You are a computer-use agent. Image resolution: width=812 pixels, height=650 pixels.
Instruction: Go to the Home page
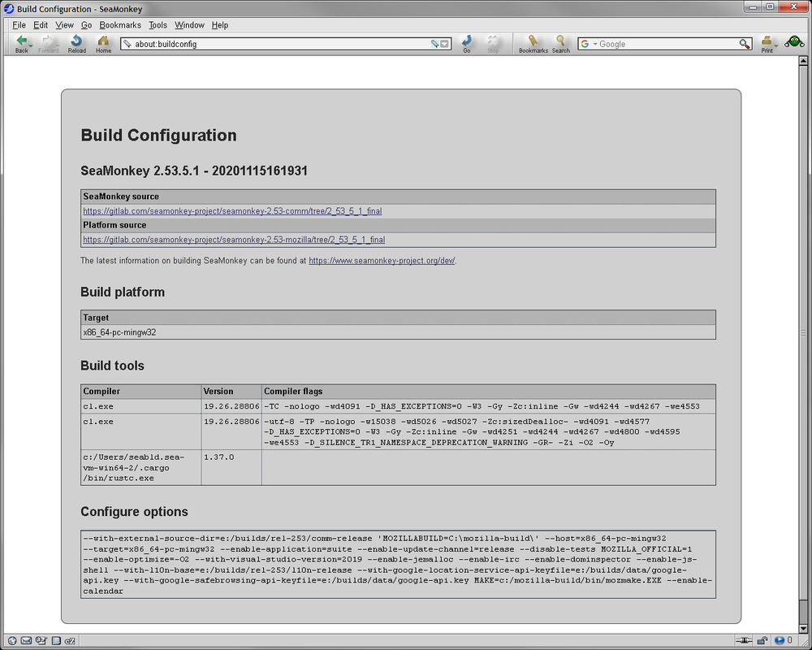click(x=104, y=44)
